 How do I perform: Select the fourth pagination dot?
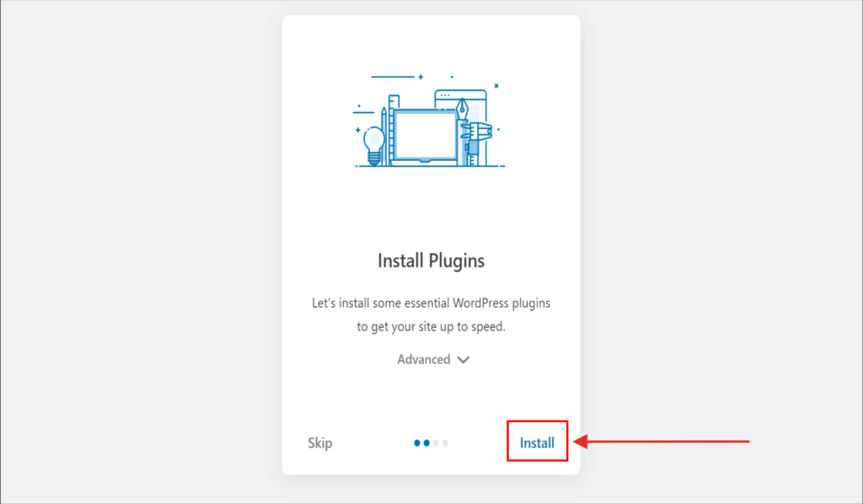[445, 442]
